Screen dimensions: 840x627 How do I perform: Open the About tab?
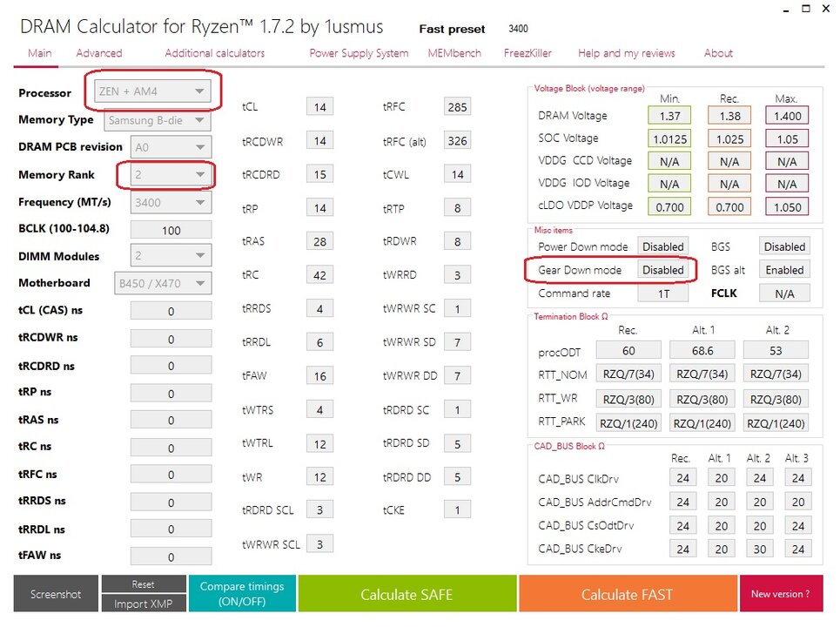point(718,53)
